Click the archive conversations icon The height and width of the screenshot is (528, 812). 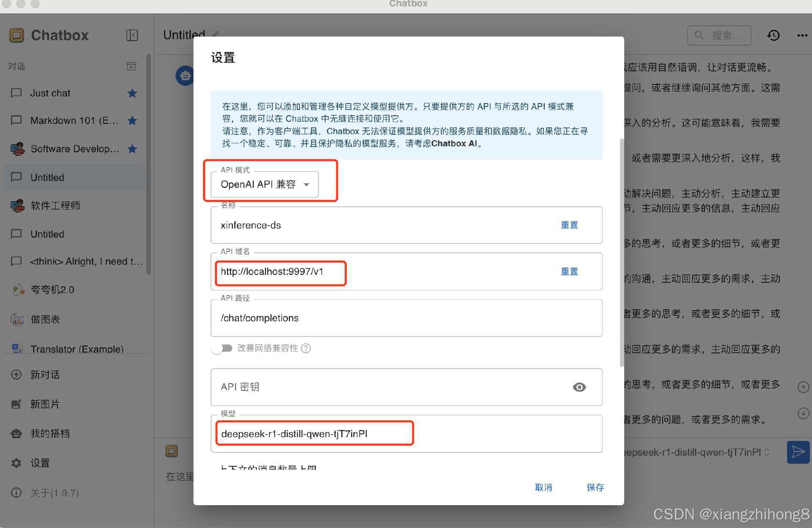pyautogui.click(x=131, y=66)
